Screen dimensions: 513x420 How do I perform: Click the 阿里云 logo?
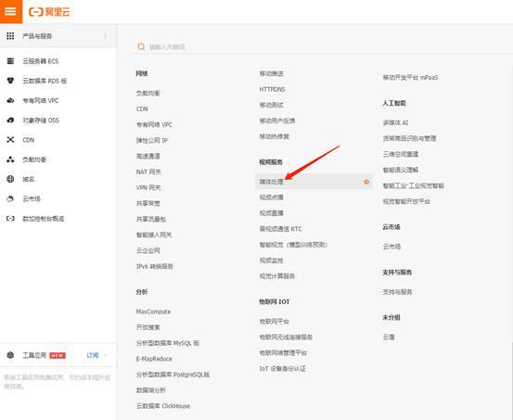49,12
